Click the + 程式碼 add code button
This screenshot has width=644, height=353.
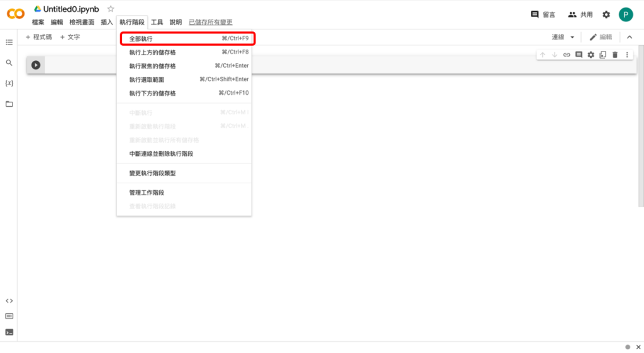coord(39,37)
